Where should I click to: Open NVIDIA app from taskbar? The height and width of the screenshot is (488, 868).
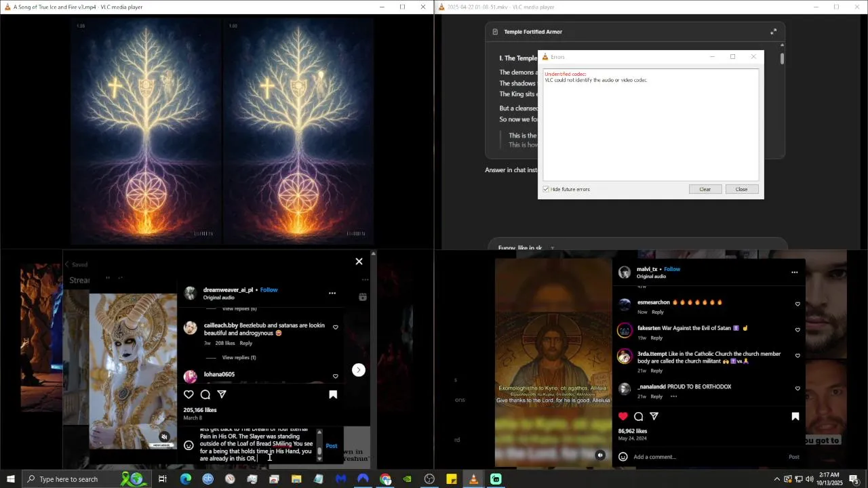coord(408,479)
